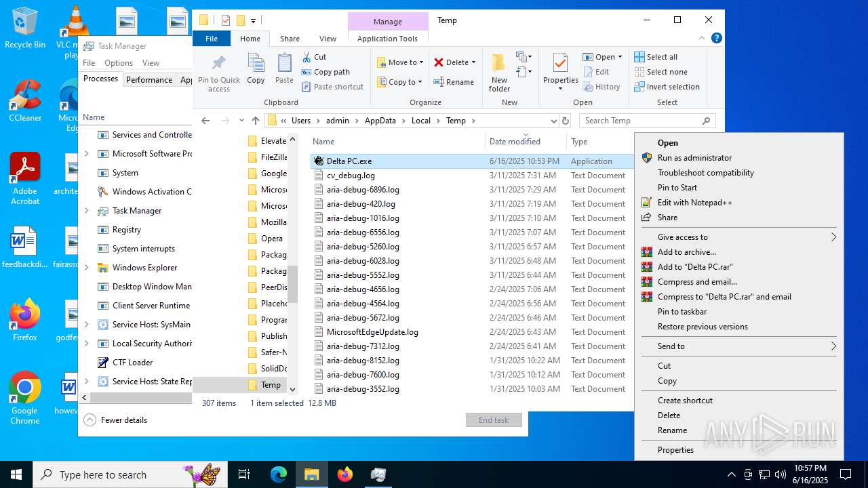The image size is (868, 488).
Task: Click Select none in the ribbon
Action: (x=661, y=72)
